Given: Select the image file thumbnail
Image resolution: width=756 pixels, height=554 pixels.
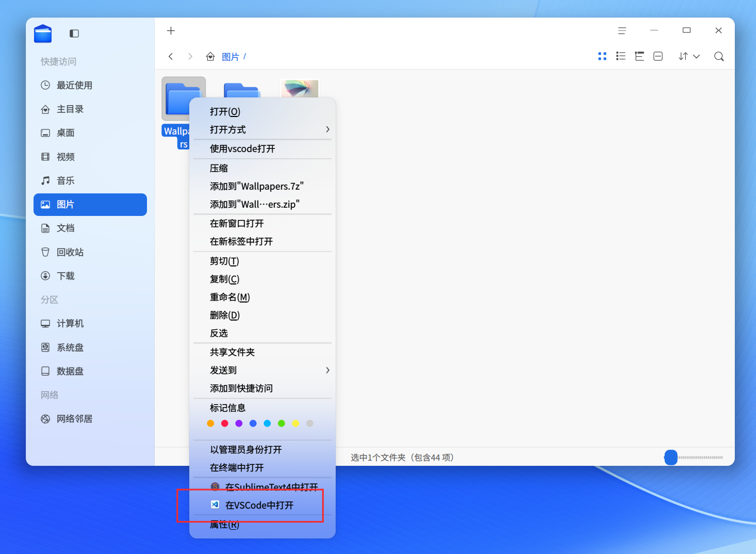Looking at the screenshot, I should pos(300,89).
